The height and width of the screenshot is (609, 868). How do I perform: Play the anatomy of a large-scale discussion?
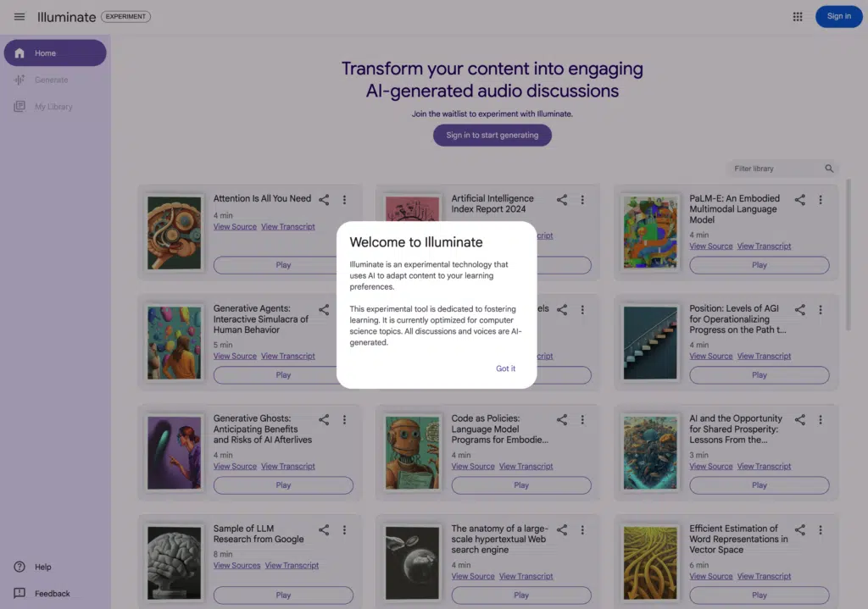click(521, 595)
